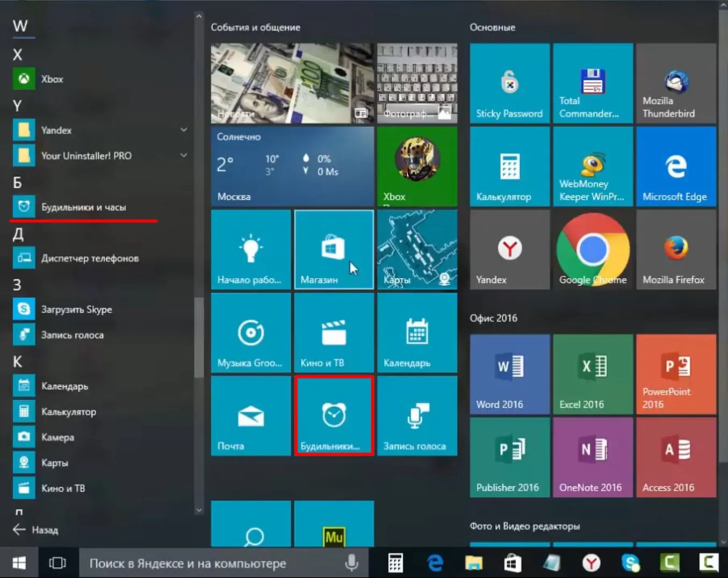Viewport: 728px width, 578px height.
Task: Launch the Mozilla Firefox tile
Action: (676, 250)
